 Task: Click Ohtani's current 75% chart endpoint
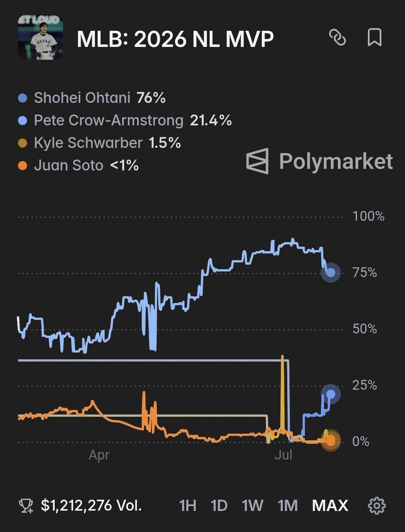(330, 272)
